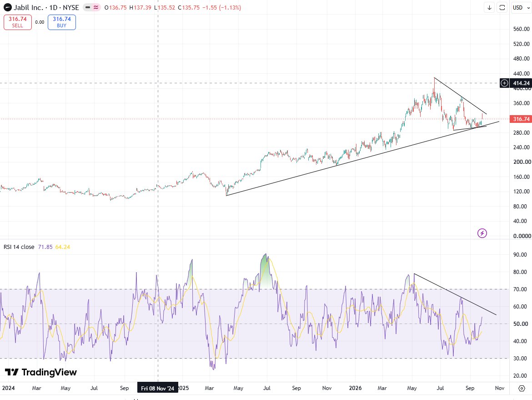Click the yellow RSI average value 64.24
532x400 pixels.
tap(62, 247)
